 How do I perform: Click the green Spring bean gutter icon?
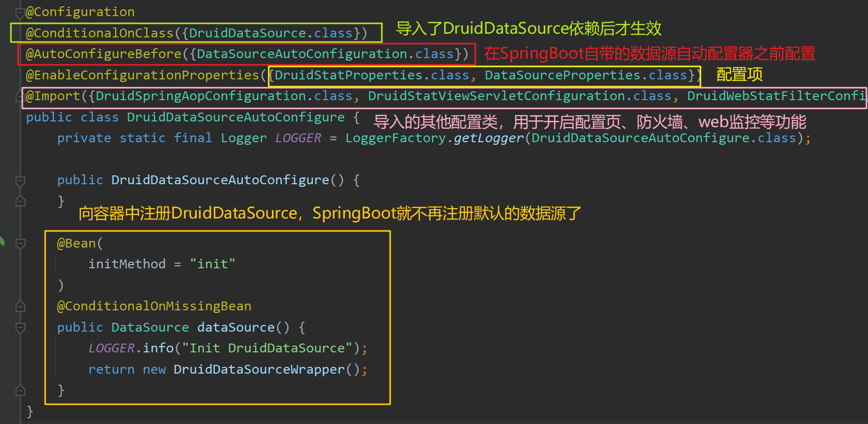[x=2, y=241]
